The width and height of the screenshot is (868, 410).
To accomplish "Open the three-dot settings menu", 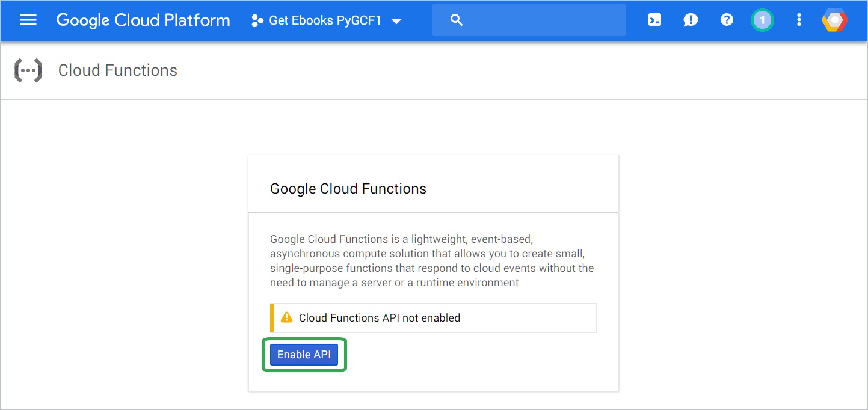I will (799, 20).
